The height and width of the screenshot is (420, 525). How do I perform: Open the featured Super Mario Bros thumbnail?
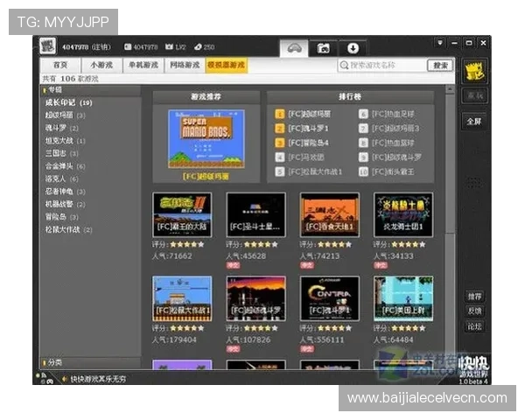pos(206,139)
